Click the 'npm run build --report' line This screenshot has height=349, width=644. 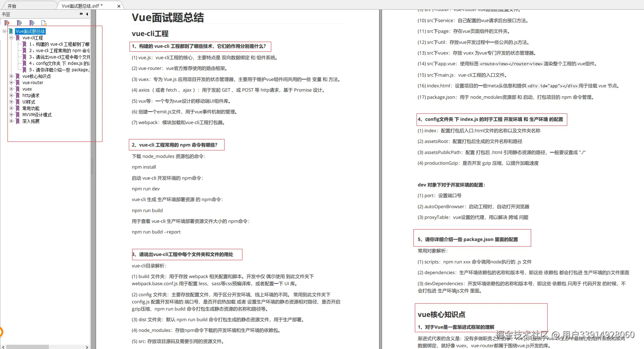coord(156,232)
